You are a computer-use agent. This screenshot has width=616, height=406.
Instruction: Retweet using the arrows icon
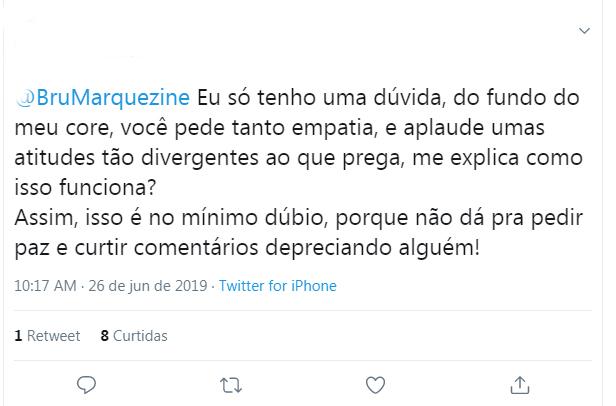coord(231,384)
